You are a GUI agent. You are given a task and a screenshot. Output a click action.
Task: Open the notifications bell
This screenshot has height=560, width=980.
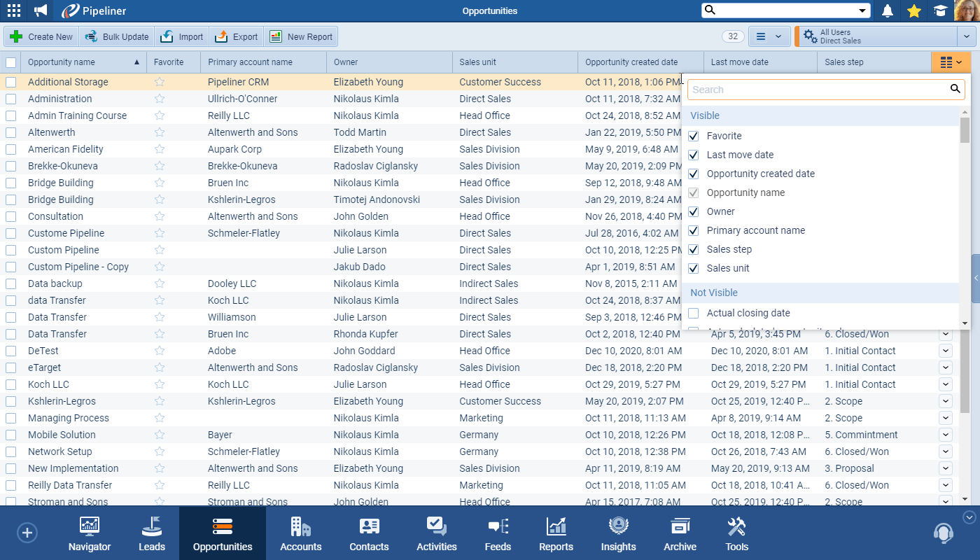(888, 10)
